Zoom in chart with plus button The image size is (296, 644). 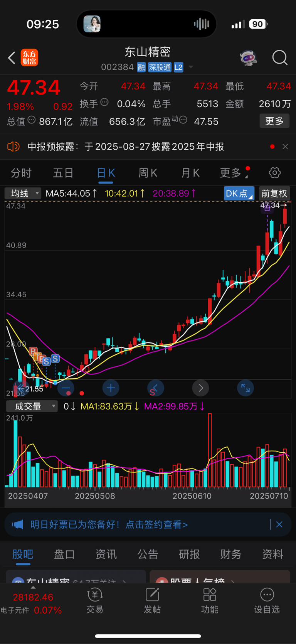(x=111, y=388)
